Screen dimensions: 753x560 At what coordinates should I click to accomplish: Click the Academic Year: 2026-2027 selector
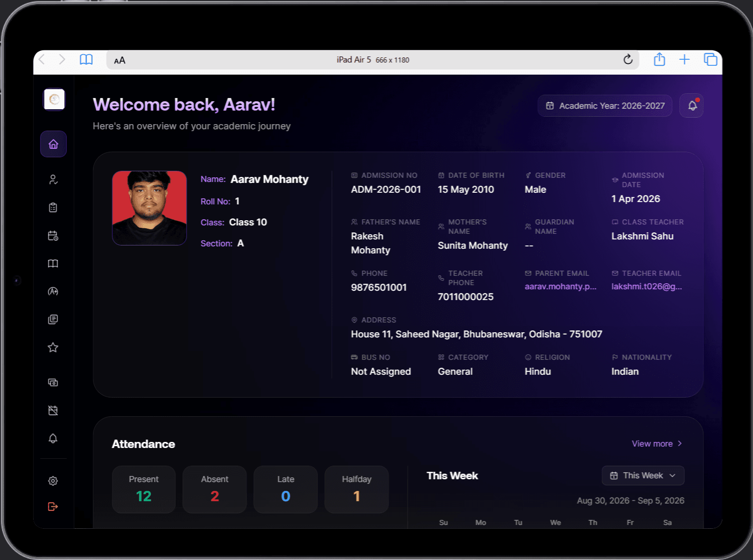[605, 106]
